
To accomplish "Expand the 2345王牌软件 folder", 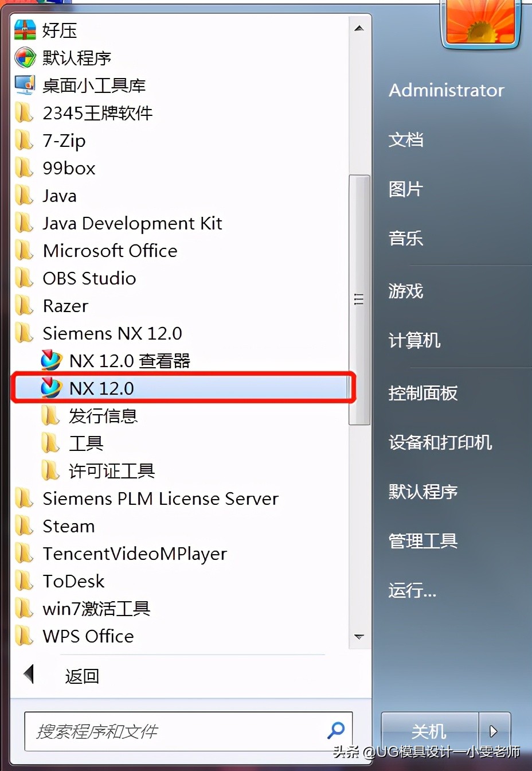I will (98, 113).
